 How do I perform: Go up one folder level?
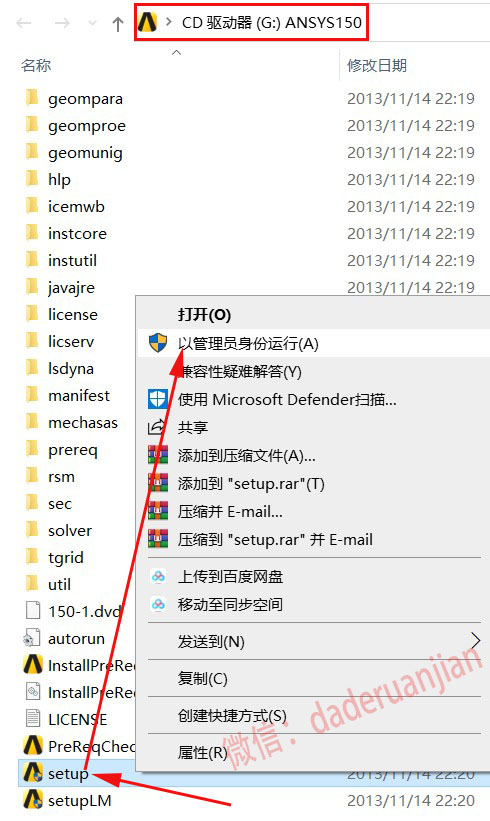(118, 23)
